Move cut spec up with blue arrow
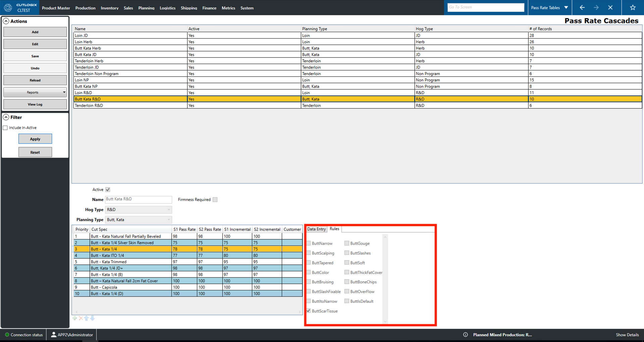The width and height of the screenshot is (644, 342). [x=87, y=318]
